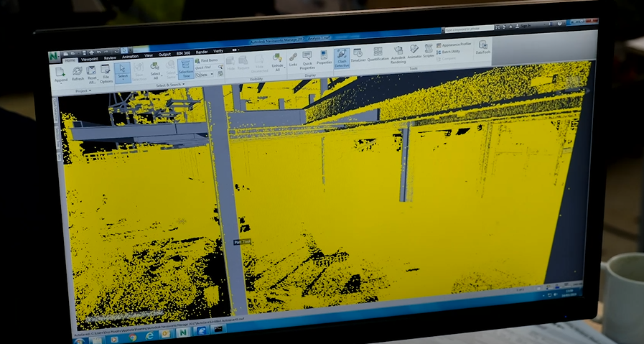
Task: Toggle the Clash Detective tool
Action: point(342,58)
